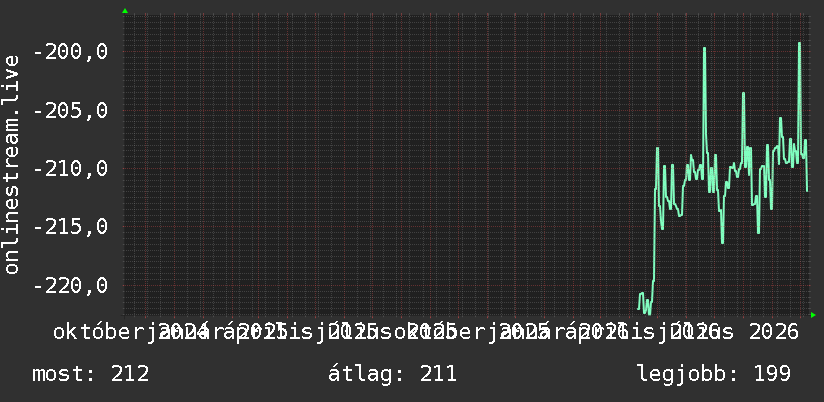Click the dip near -216,5 in the line
This screenshot has width=824, height=402.
[723, 242]
